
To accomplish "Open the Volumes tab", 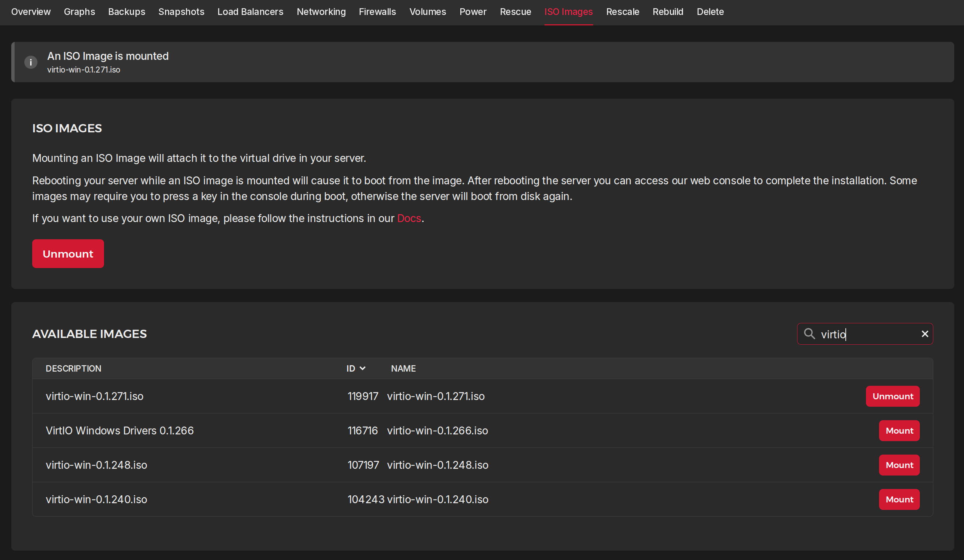I will [428, 12].
